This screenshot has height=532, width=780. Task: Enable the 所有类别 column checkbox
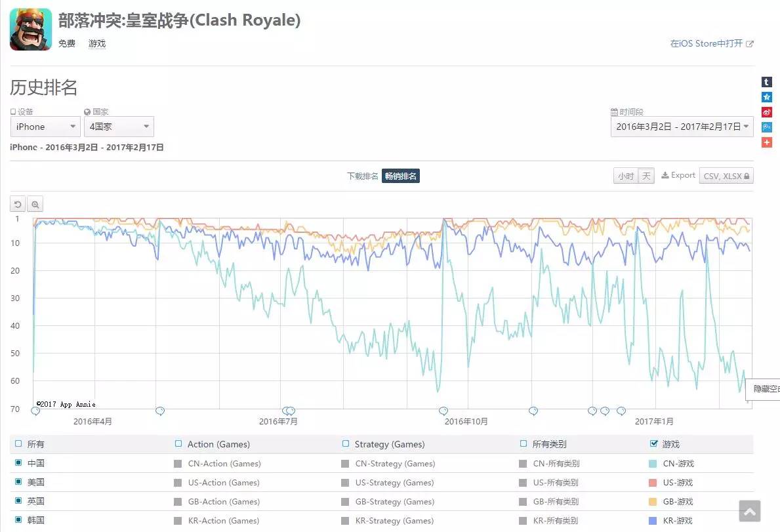tap(523, 443)
